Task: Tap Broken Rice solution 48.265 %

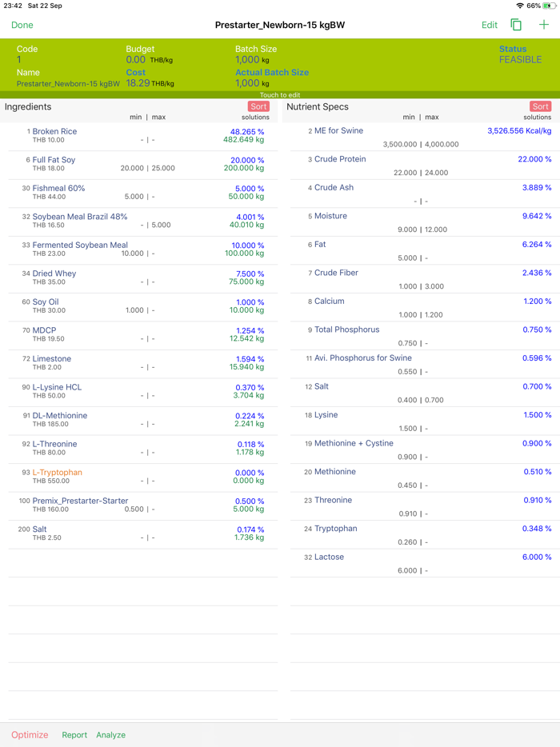Action: point(247,131)
